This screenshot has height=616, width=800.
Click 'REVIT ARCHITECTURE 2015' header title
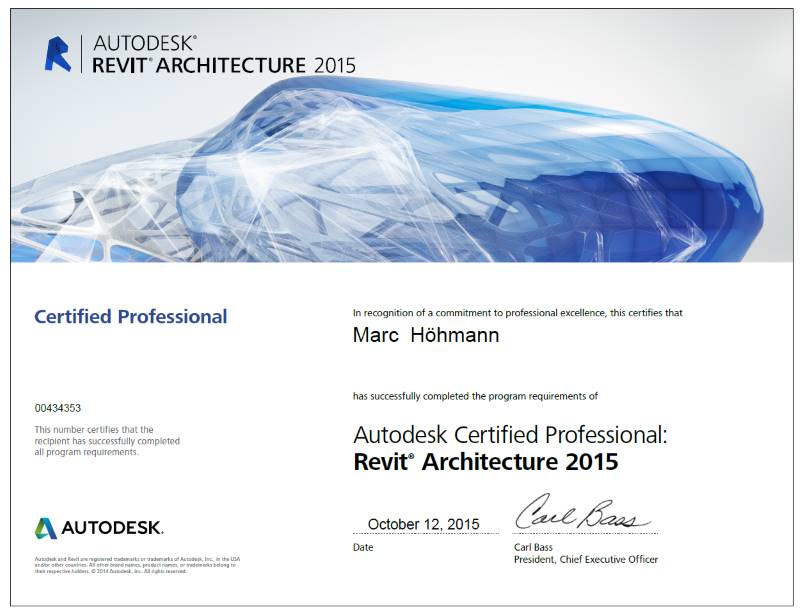[x=223, y=65]
